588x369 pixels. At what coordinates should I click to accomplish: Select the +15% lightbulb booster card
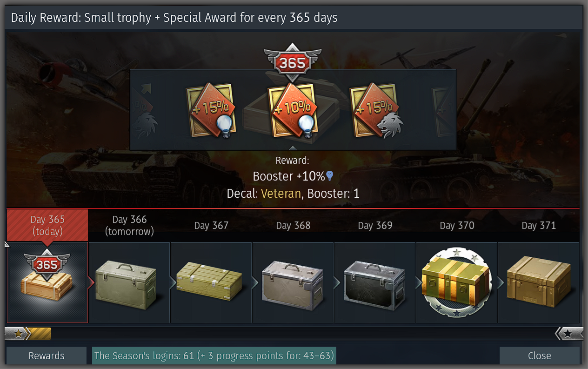tap(211, 110)
